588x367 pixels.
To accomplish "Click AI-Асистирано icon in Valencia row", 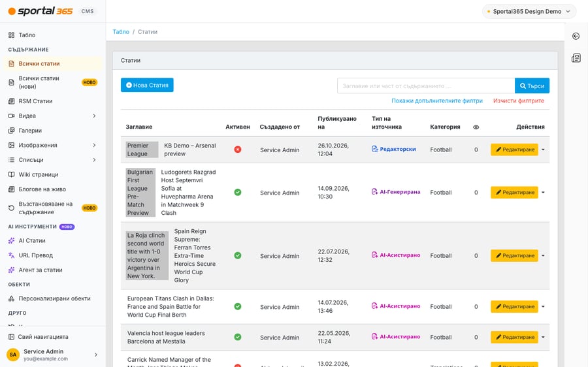I will 374,337.
